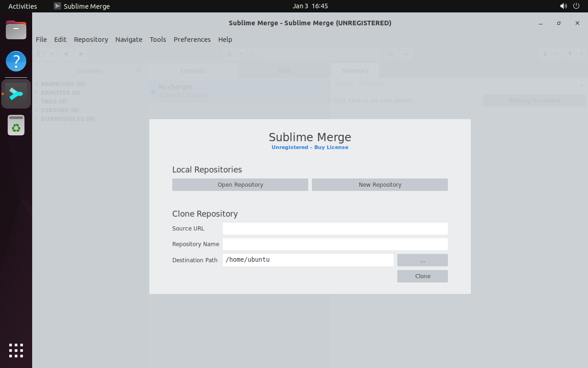Browse destination with the ... button
588x368 pixels.
pos(423,260)
